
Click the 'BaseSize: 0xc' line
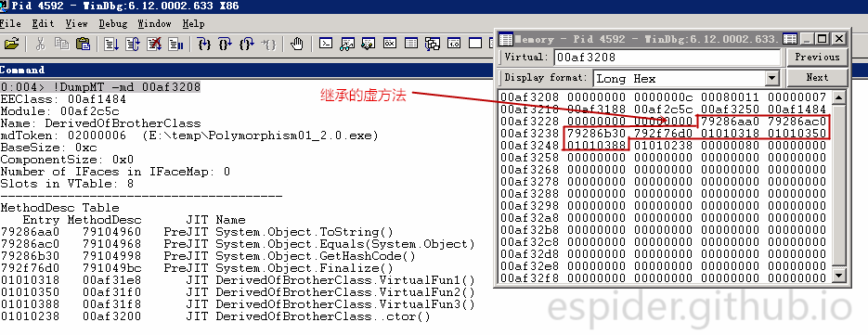[48, 148]
